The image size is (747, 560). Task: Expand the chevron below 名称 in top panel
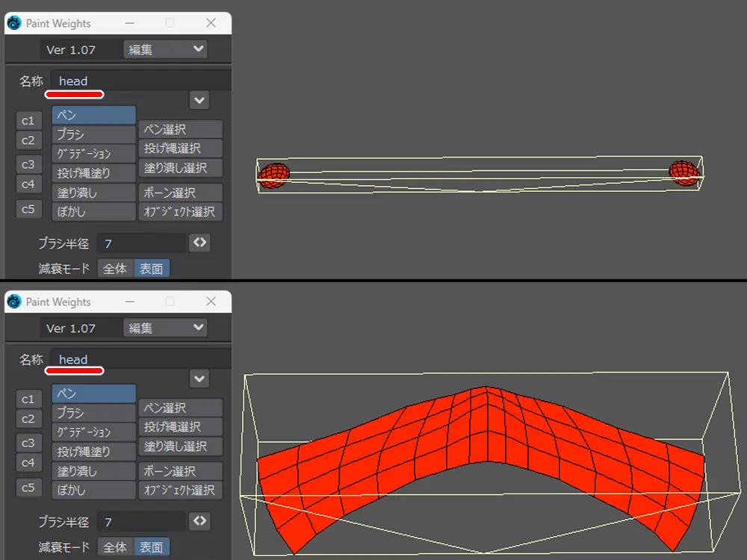click(199, 100)
